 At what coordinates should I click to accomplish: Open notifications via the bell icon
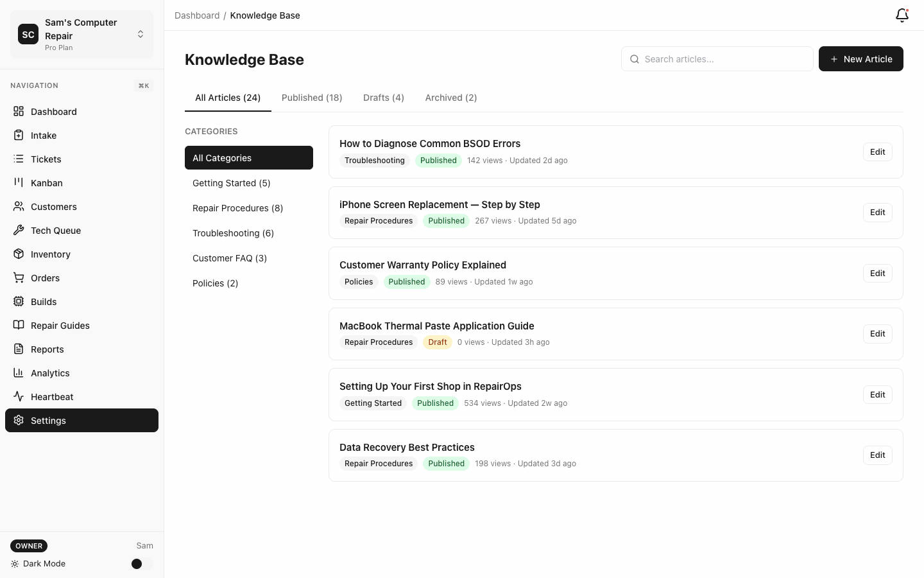click(x=902, y=15)
